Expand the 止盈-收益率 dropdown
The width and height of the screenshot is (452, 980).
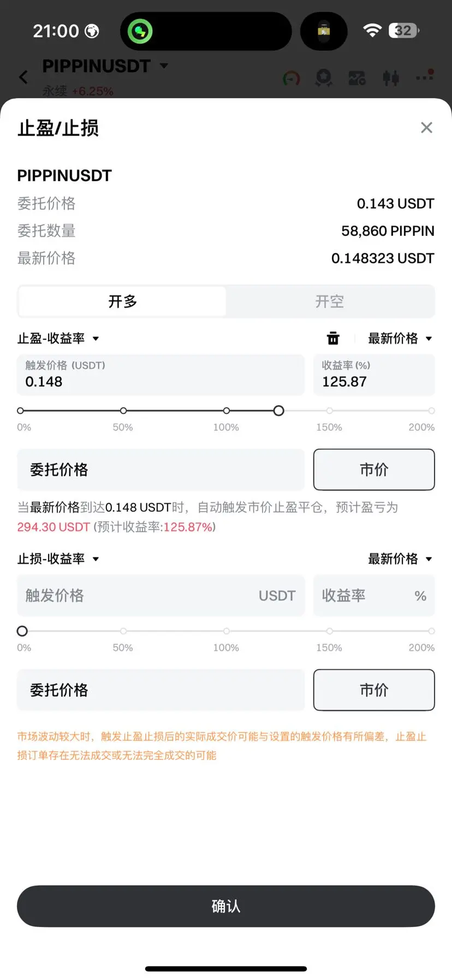(58, 338)
